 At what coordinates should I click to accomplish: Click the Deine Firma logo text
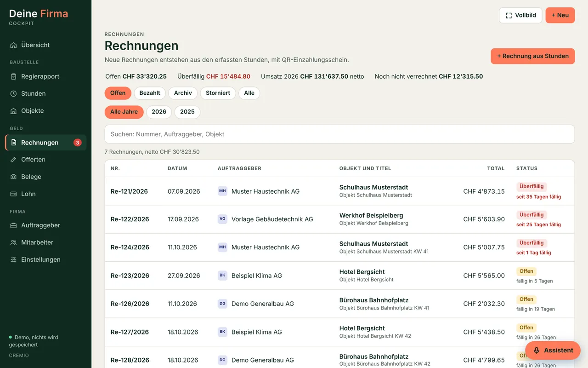(x=39, y=14)
